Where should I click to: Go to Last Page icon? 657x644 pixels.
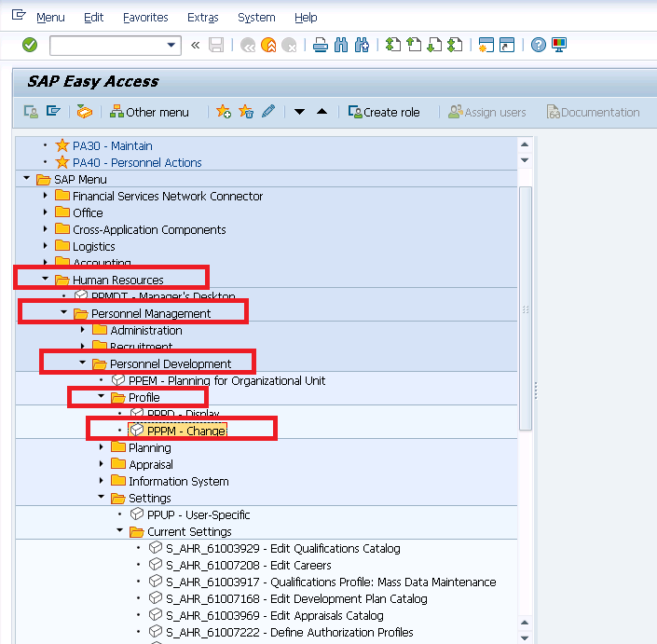(455, 45)
